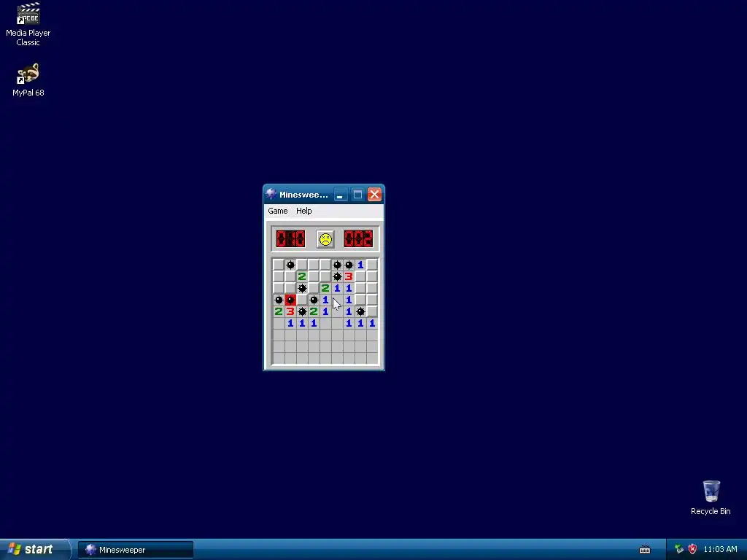Click the Minesweeper mine icon in the title bar
Image resolution: width=747 pixels, height=560 pixels.
point(271,194)
